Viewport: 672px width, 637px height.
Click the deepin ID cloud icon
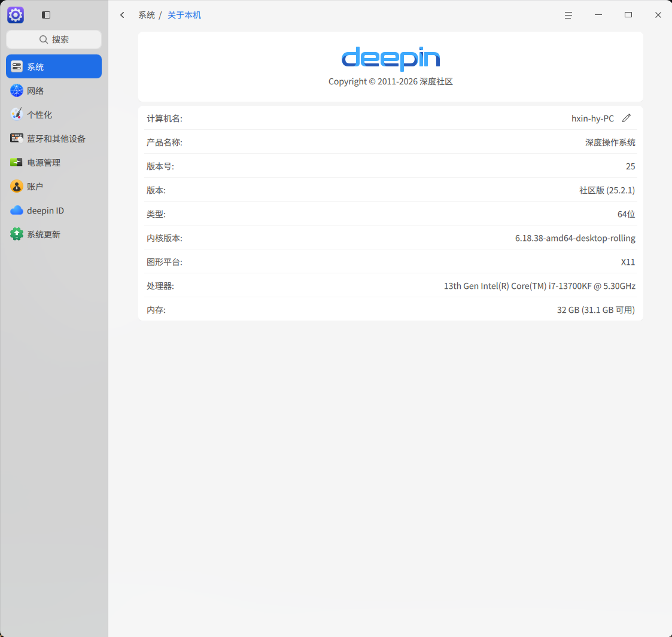click(x=17, y=211)
